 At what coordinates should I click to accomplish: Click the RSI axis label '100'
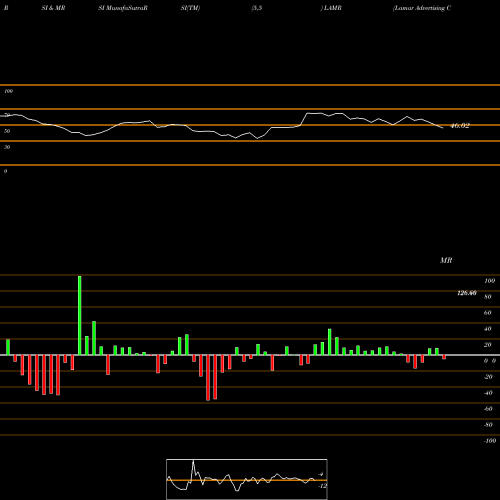click(x=8, y=91)
